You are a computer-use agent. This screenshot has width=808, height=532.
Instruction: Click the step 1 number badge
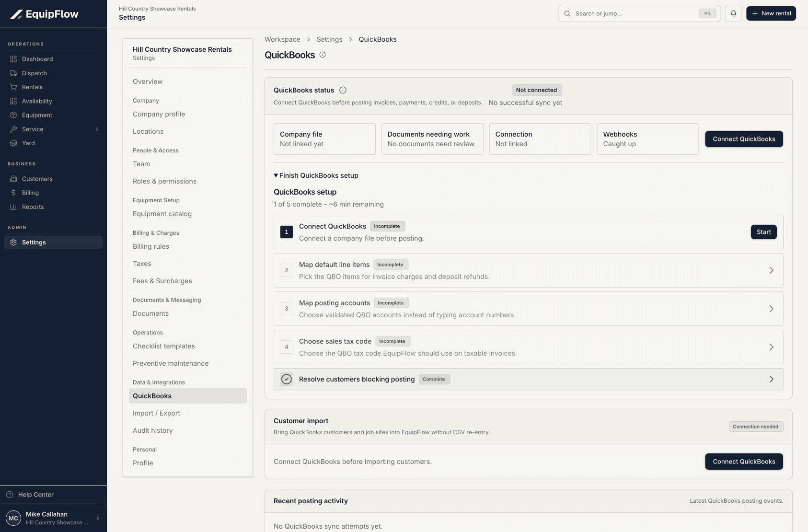pos(287,232)
